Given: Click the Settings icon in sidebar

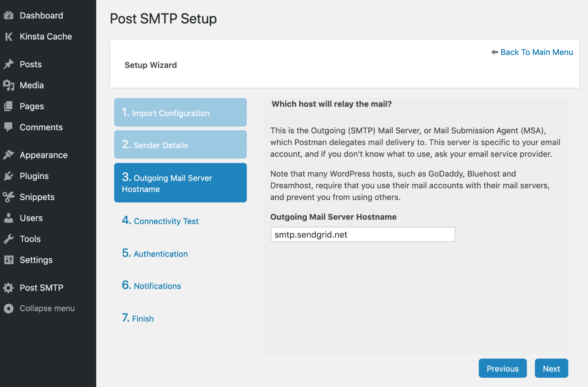Looking at the screenshot, I should click(8, 260).
